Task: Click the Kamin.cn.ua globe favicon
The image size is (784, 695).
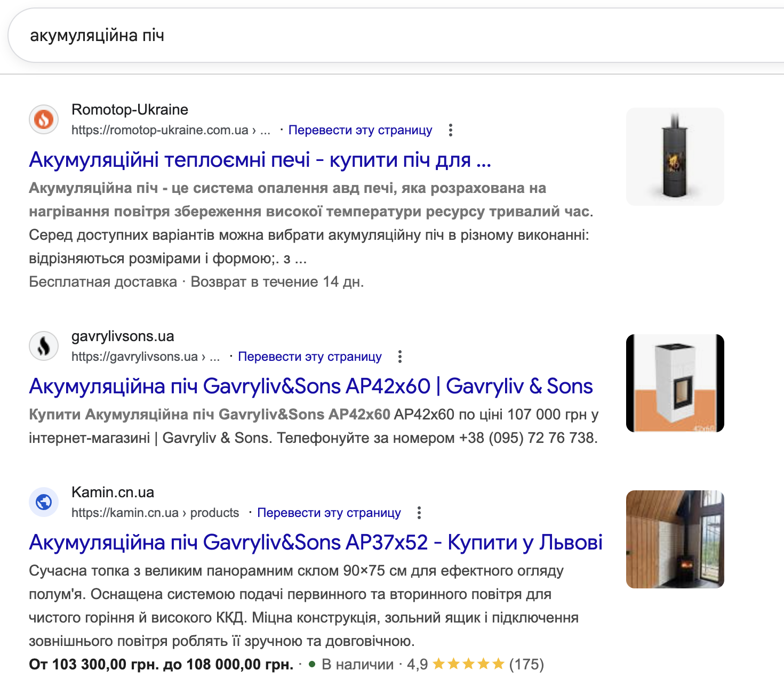Action: [44, 502]
